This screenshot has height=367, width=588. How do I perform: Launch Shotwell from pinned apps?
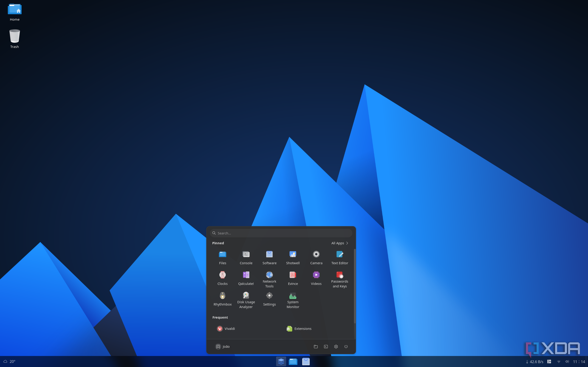coord(293,257)
